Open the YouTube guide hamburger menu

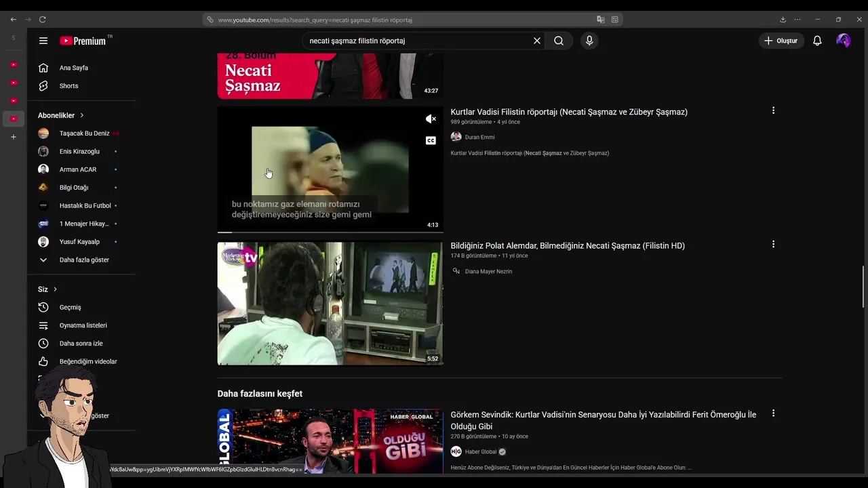click(x=43, y=41)
